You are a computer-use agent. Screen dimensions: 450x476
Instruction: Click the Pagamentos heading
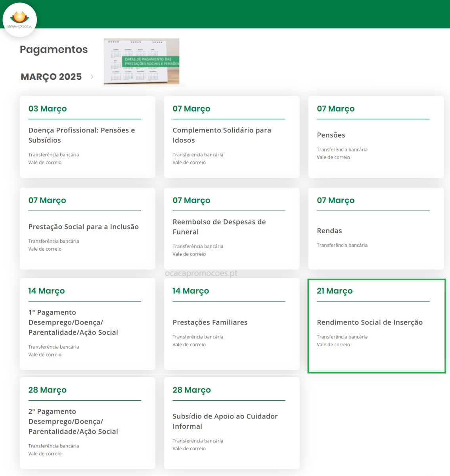pyautogui.click(x=54, y=50)
